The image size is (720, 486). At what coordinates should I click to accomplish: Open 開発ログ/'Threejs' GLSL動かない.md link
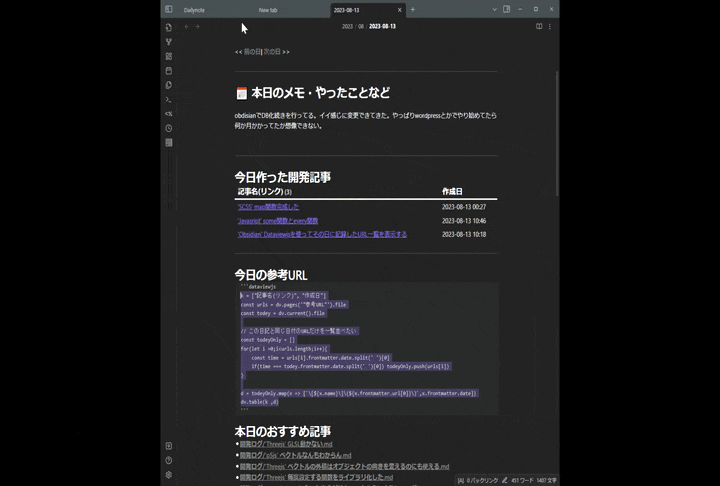point(286,444)
